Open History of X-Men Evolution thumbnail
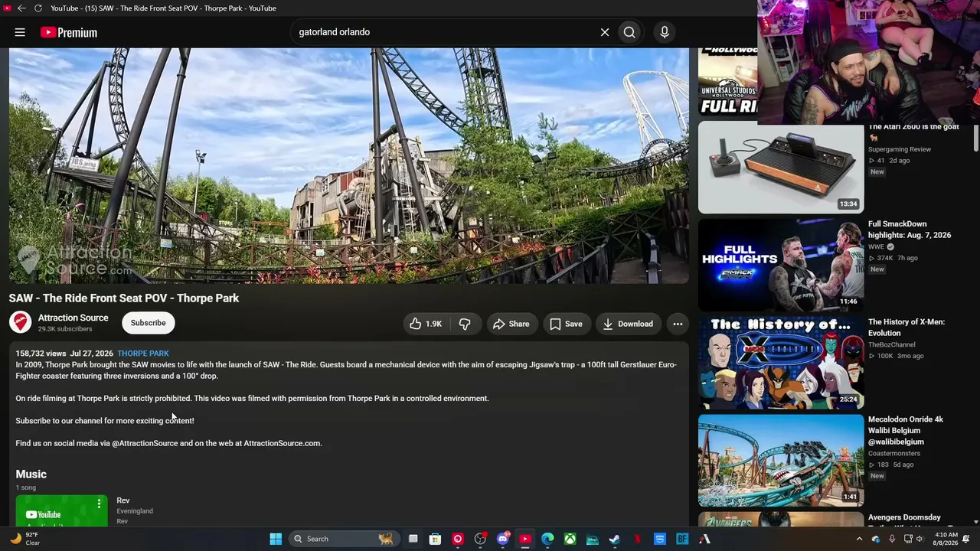Image resolution: width=980 pixels, height=551 pixels. pyautogui.click(x=781, y=363)
